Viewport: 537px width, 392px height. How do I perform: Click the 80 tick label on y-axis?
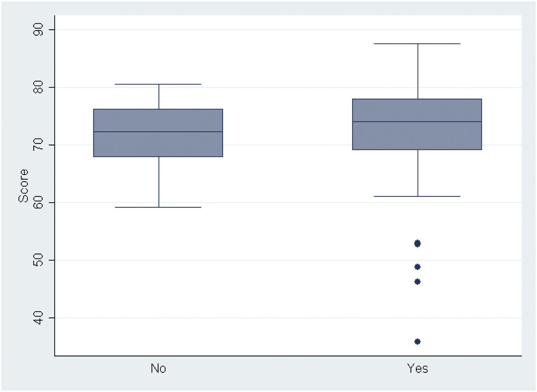tap(38, 87)
